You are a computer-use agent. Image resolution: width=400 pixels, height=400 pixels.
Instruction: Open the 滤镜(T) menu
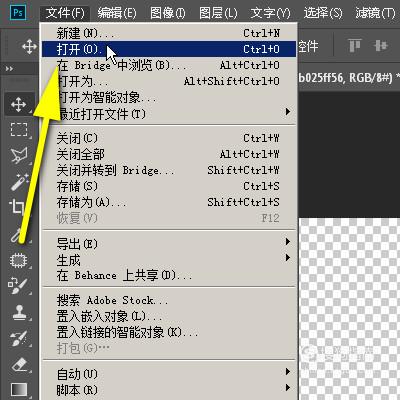[375, 13]
